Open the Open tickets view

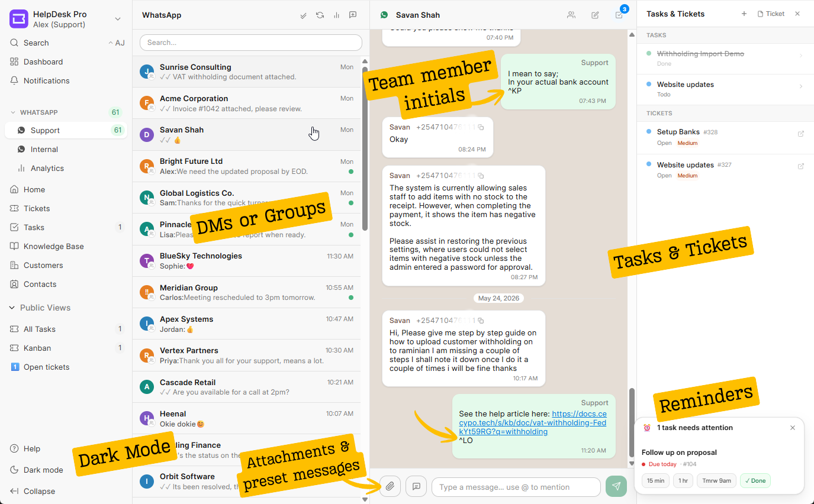47,367
